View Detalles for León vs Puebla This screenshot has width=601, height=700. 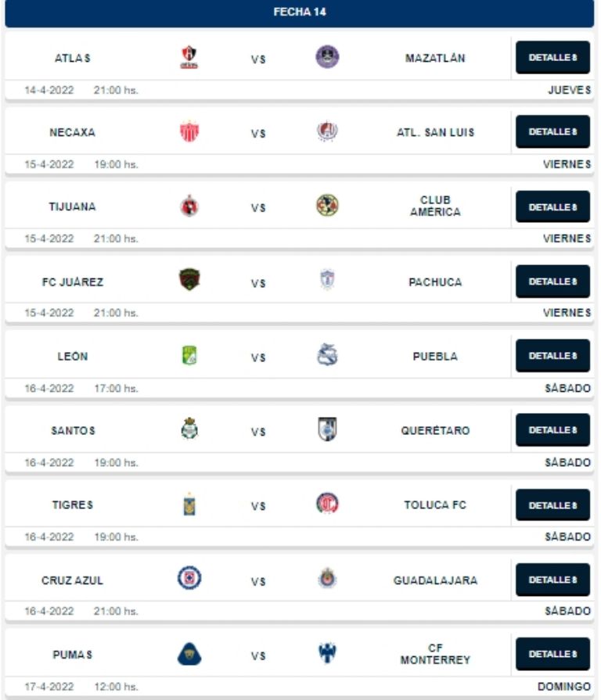[x=552, y=356]
